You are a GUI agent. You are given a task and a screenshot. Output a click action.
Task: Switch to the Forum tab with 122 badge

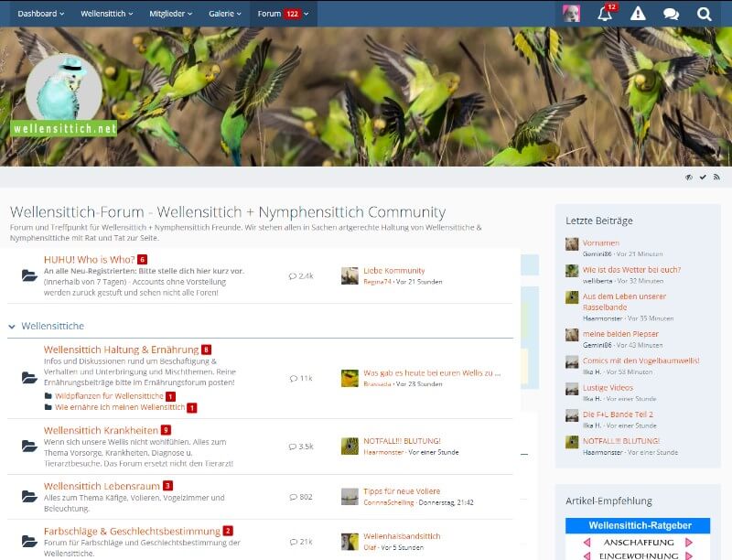click(266, 14)
